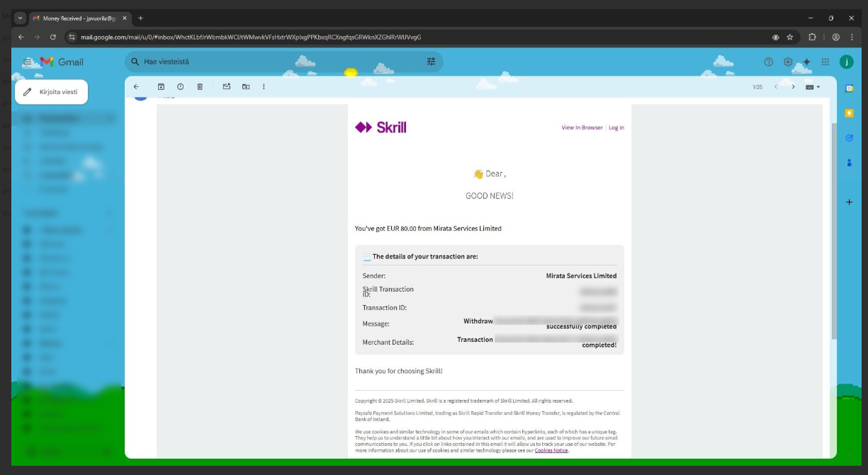Open Chrome extensions puzzle icon

(813, 37)
